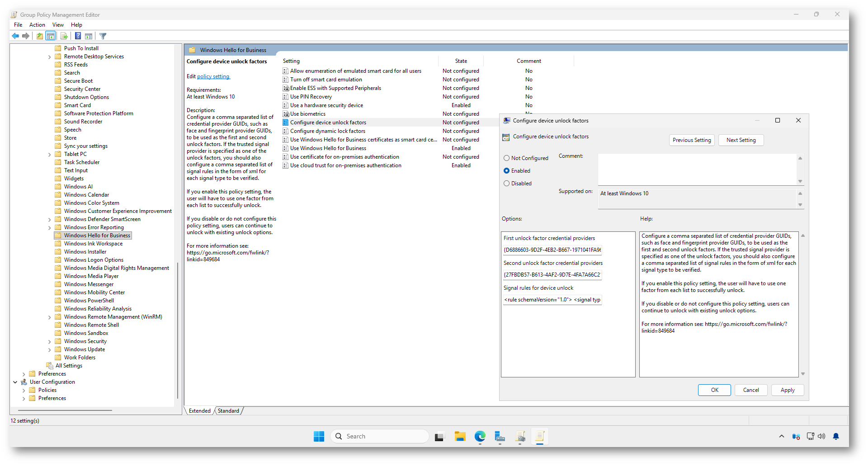
Task: Click the Filter funnel toolbar icon
Action: click(103, 36)
